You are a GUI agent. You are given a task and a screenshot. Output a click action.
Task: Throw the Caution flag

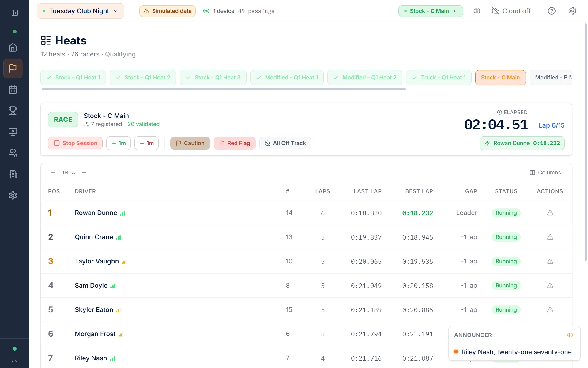[x=190, y=143]
